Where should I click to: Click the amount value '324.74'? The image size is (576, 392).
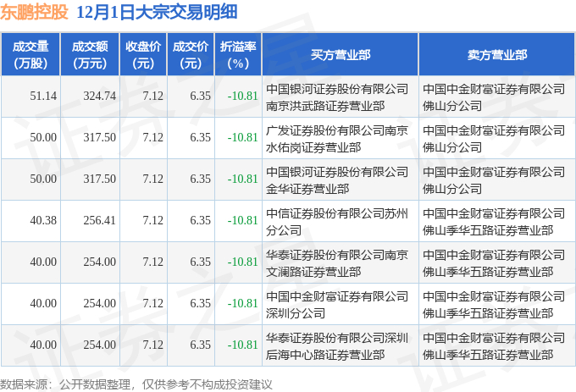coord(100,97)
